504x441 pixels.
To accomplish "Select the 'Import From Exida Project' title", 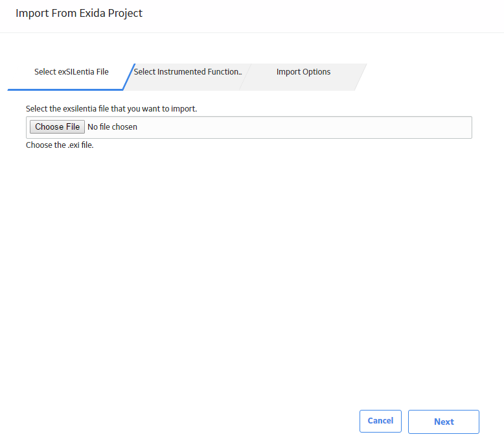I will click(x=79, y=13).
